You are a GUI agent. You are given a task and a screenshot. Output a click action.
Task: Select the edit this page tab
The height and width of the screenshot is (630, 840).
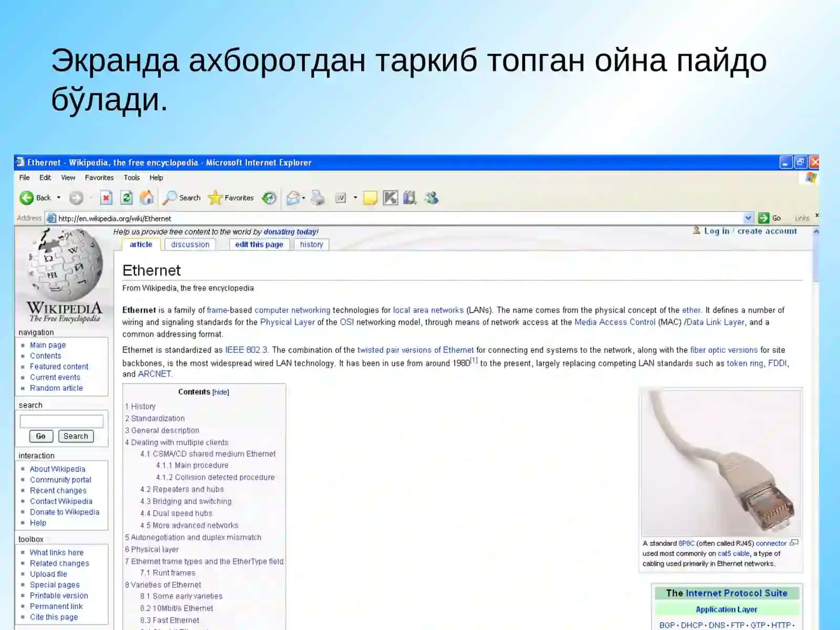click(x=259, y=245)
